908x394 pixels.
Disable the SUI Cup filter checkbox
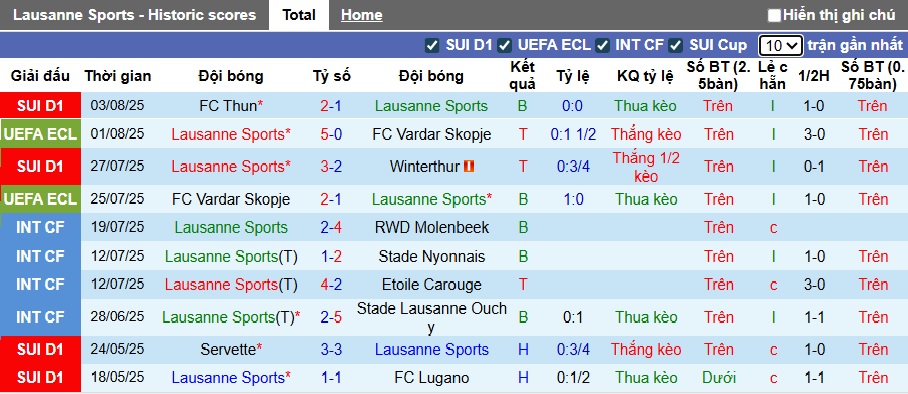[x=675, y=45]
